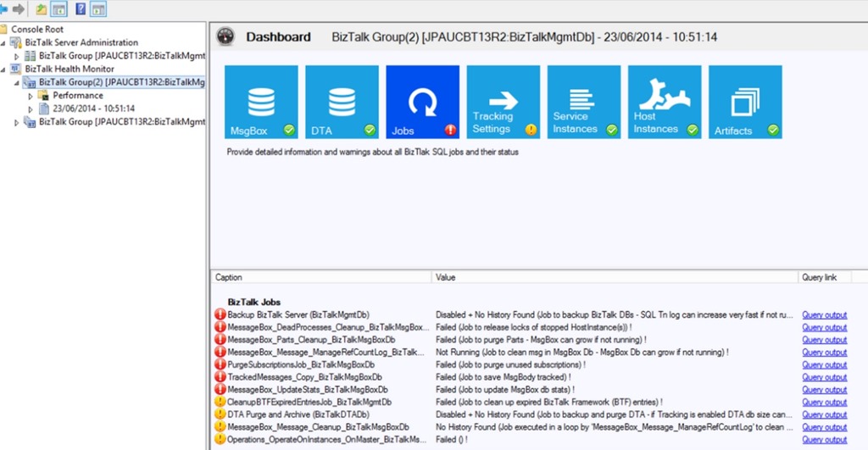Click warning icon beside CleanupBTFExpiredEntriesJob row
This screenshot has height=450, width=868.
220,402
